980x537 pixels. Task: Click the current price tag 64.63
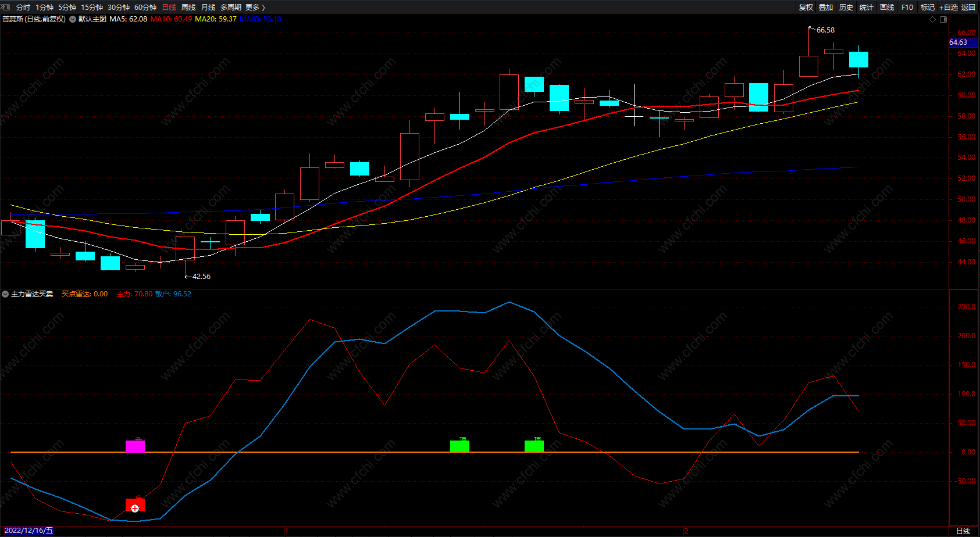[964, 42]
